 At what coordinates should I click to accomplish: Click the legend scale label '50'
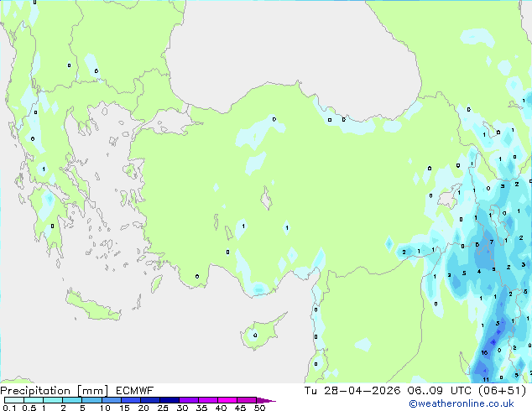[x=259, y=408]
